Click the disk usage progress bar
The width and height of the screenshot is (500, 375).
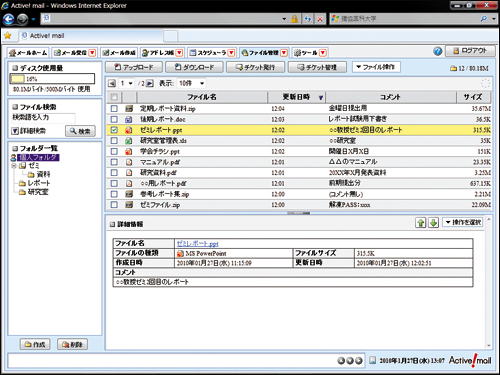[x=52, y=79]
